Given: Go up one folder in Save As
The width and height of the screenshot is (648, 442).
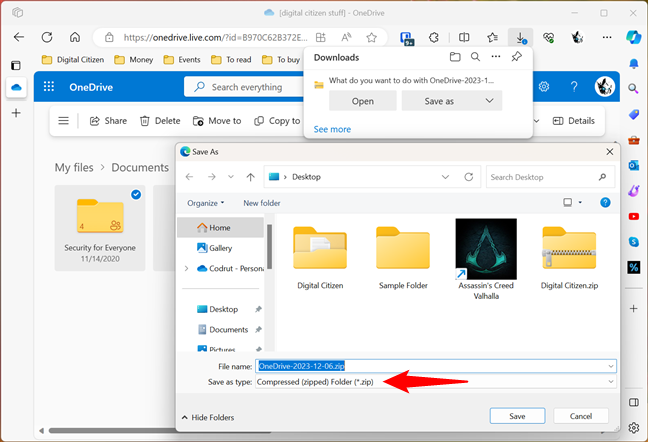Looking at the screenshot, I should (250, 177).
